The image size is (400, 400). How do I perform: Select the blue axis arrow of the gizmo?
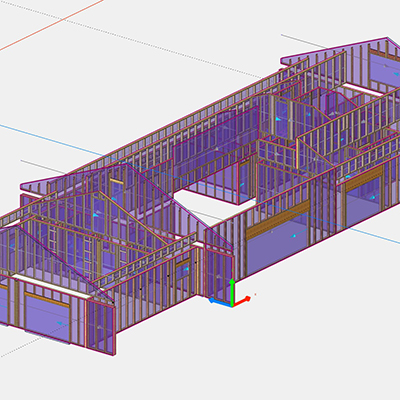click(220, 302)
